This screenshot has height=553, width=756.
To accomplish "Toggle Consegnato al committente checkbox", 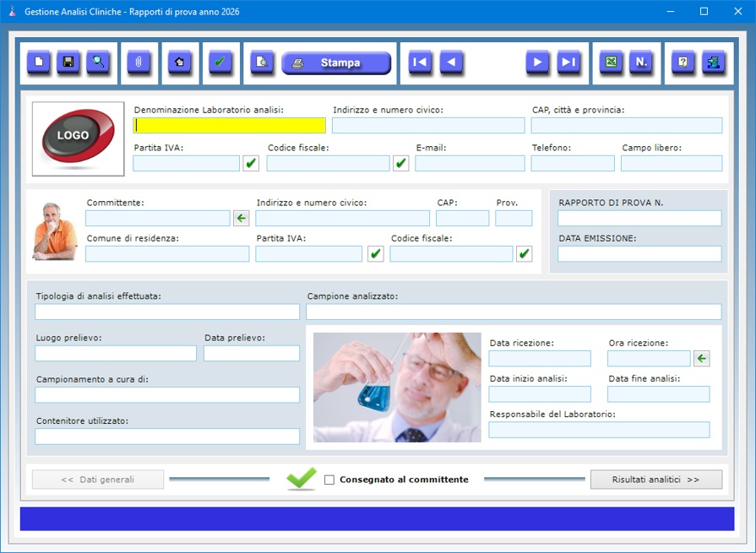I will [x=329, y=480].
